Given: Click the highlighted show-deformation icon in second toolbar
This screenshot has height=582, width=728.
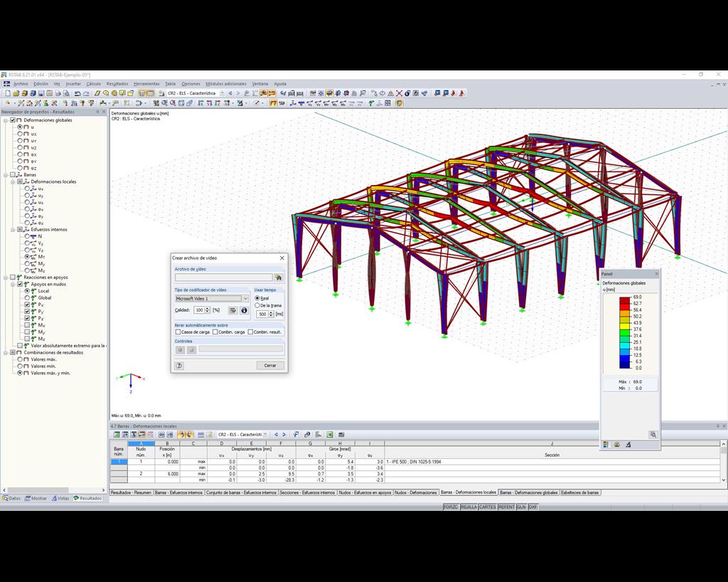Looking at the screenshot, I should pos(274,103).
